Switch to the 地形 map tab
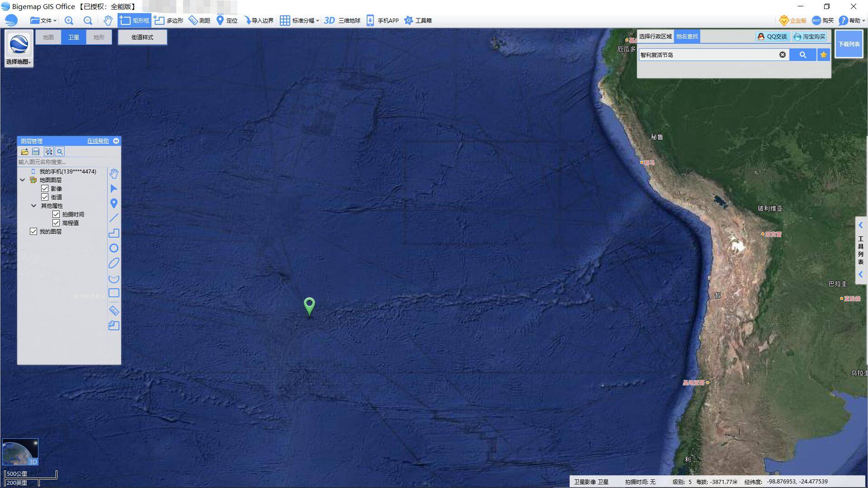Image resolution: width=868 pixels, height=488 pixels. [99, 37]
